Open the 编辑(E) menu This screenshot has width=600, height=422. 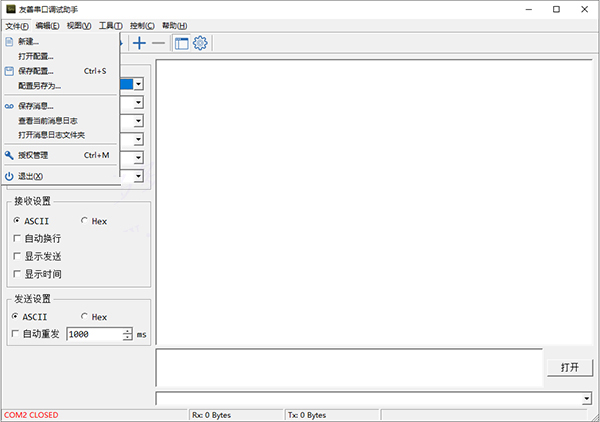click(47, 26)
